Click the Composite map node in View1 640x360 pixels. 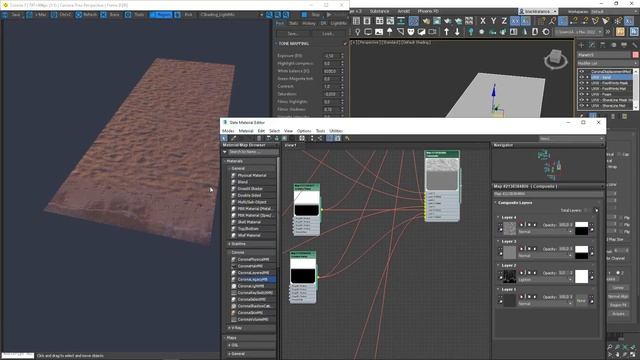[442, 186]
